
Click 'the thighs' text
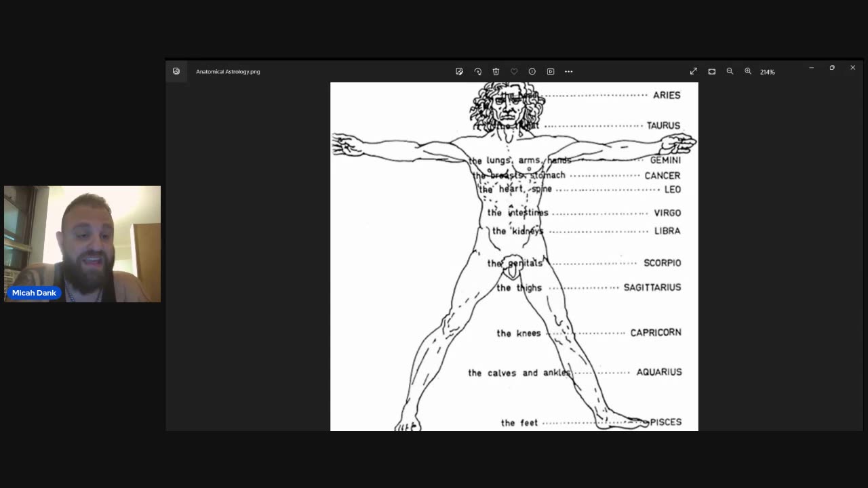click(519, 288)
